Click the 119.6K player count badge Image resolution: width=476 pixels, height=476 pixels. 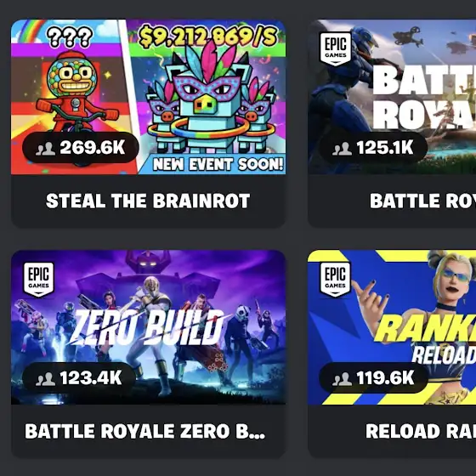(373, 378)
